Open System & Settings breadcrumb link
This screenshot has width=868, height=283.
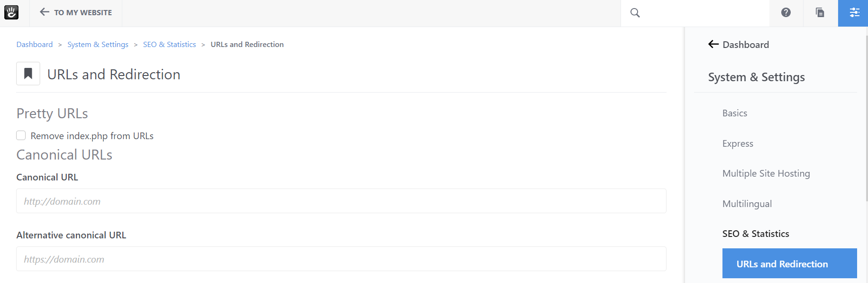pos(98,44)
